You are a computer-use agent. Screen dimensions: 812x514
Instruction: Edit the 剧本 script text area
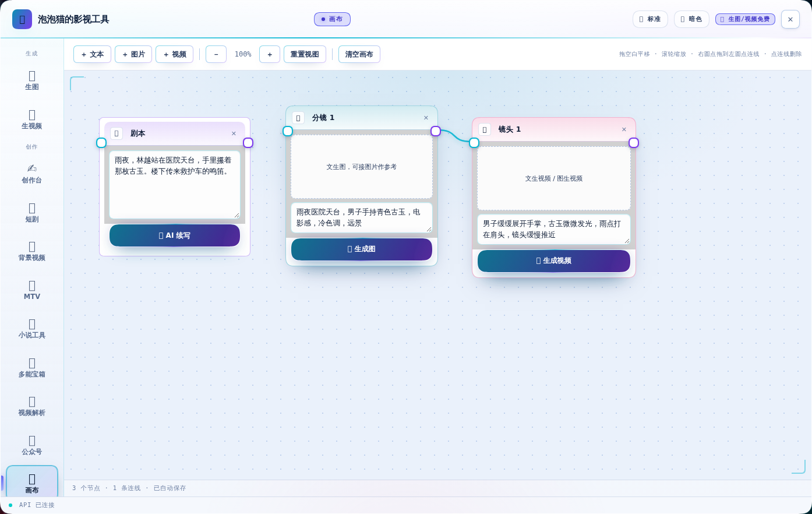pyautogui.click(x=175, y=185)
